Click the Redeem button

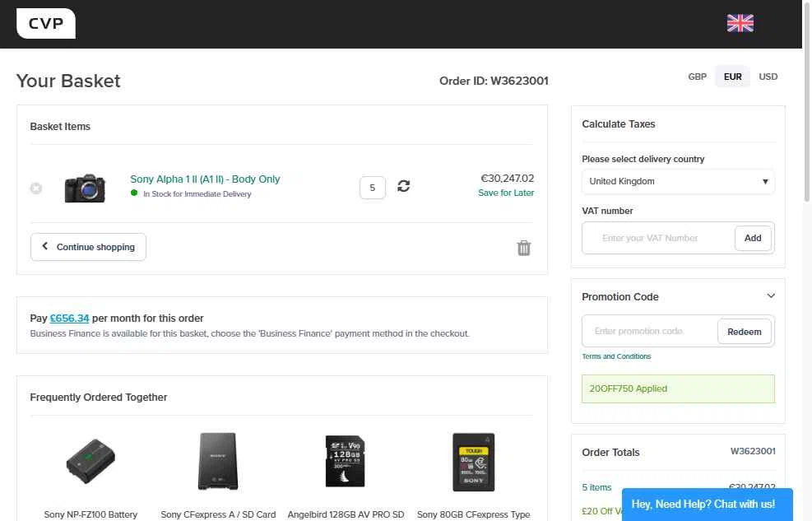[x=745, y=332]
